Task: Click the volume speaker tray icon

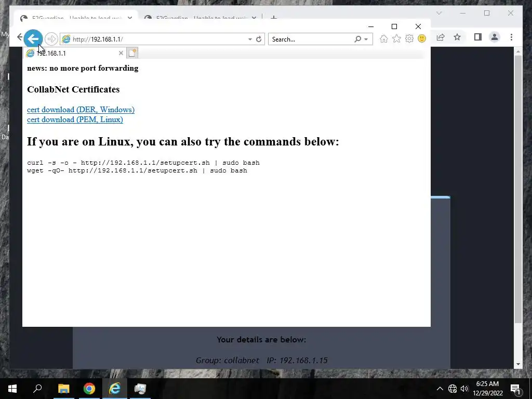Action: [464, 389]
